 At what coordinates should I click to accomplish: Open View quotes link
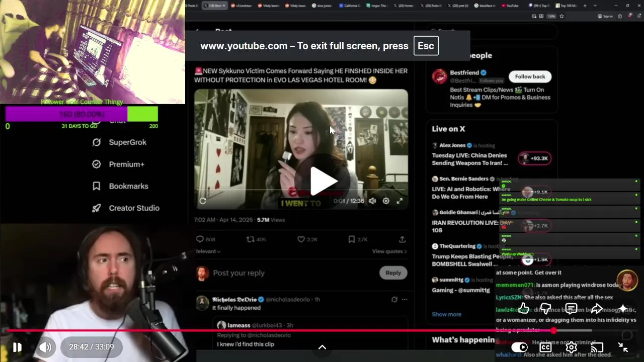389,251
